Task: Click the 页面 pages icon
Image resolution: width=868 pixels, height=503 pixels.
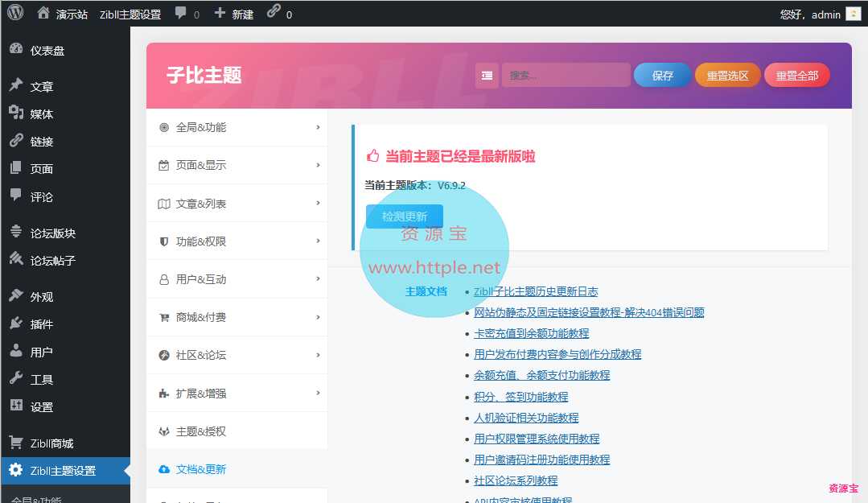Action: [x=16, y=167]
